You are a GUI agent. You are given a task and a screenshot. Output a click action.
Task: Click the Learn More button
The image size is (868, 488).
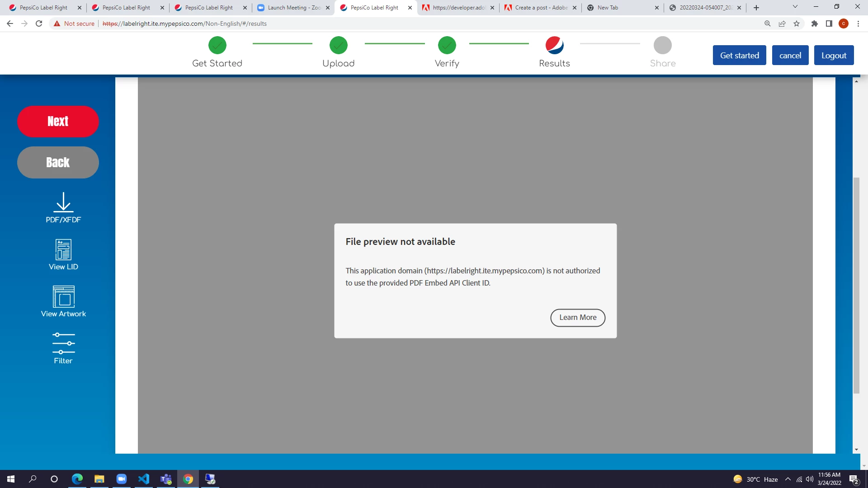pyautogui.click(x=577, y=317)
